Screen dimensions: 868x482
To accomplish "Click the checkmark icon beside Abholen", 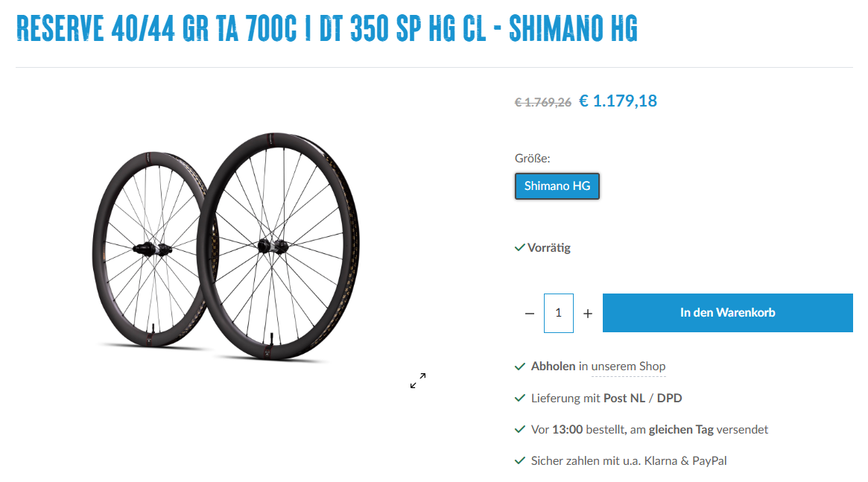I will [520, 367].
